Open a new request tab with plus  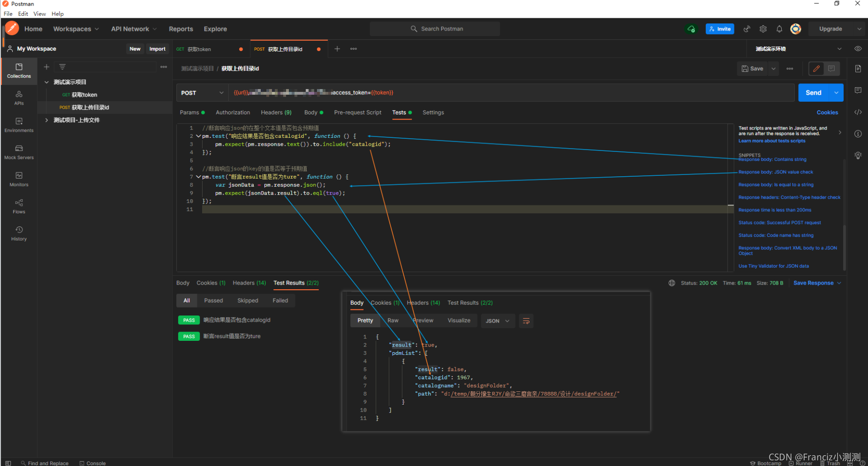point(337,49)
